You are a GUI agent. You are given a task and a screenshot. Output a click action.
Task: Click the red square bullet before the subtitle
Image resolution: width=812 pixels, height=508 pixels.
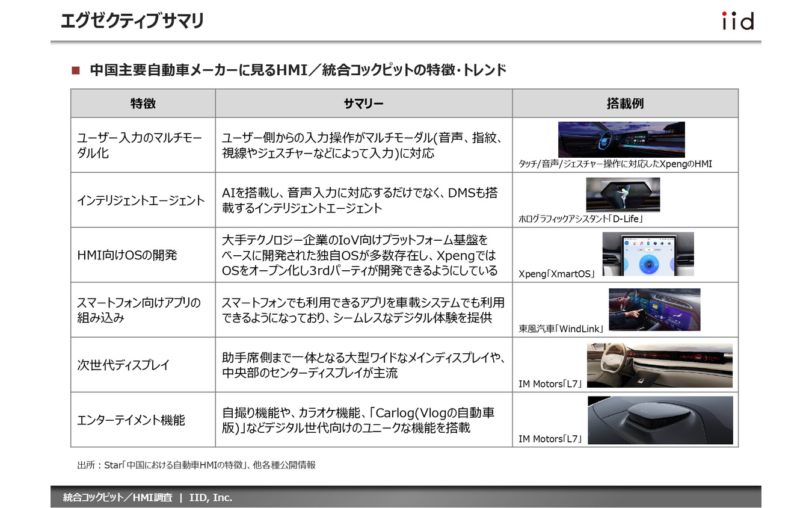76,70
